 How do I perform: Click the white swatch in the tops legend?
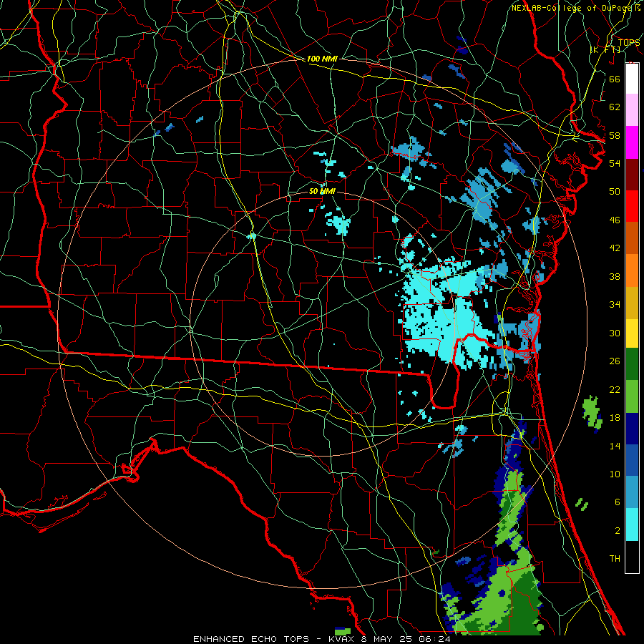point(632,79)
